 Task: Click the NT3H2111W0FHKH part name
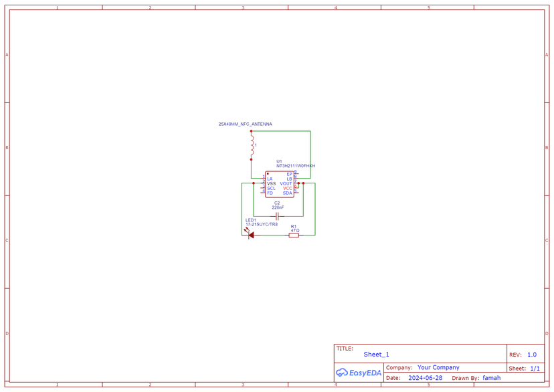(296, 166)
